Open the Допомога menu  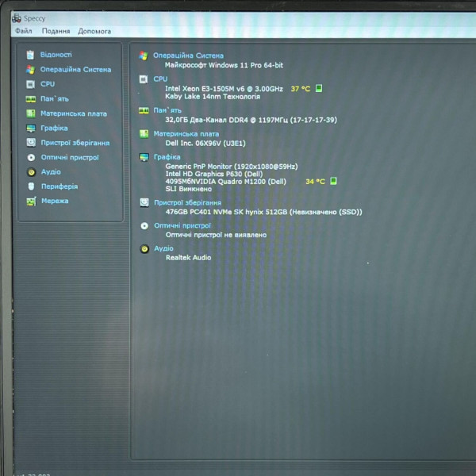(94, 31)
